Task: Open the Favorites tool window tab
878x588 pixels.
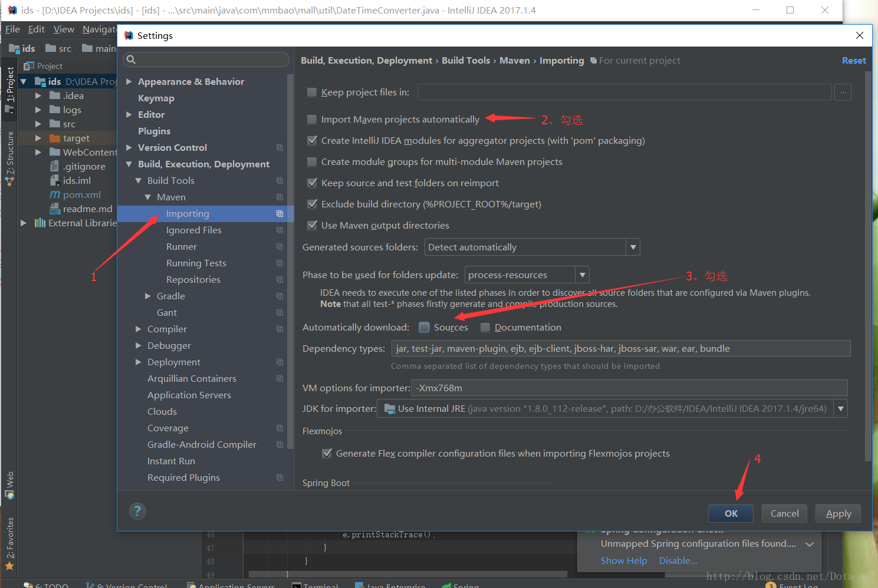Action: tap(9, 543)
